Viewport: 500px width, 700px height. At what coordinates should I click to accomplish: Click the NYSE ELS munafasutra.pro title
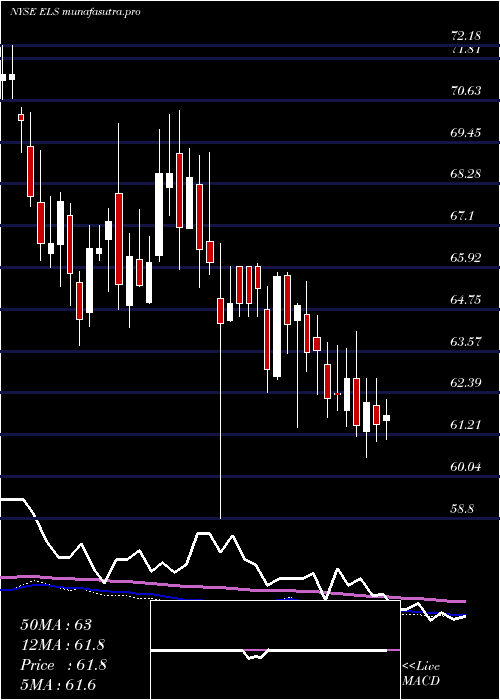pos(75,12)
